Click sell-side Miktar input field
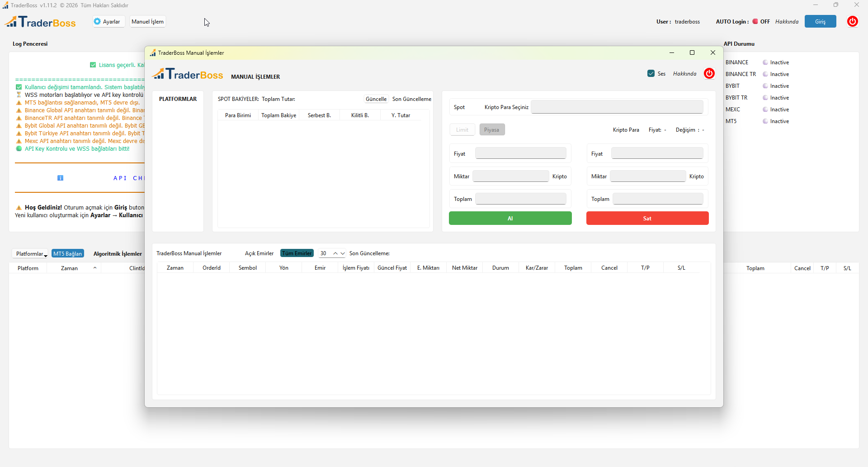 [648, 176]
